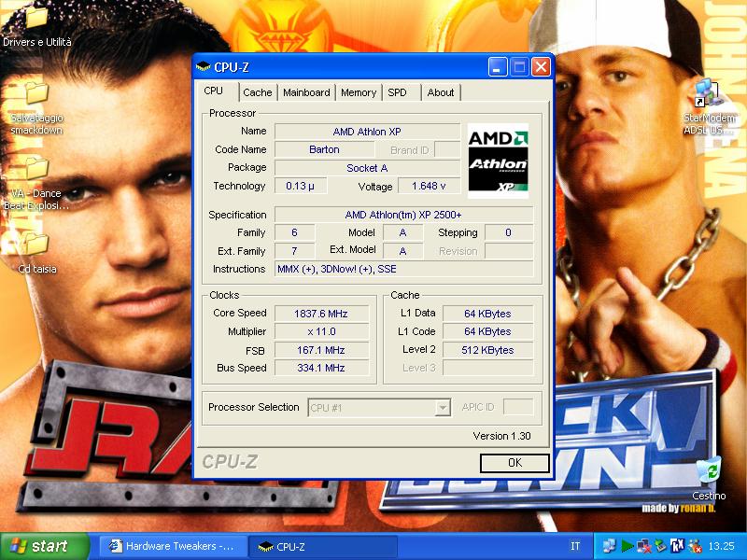Click the 167.1 MHz FSB value
Viewport: 747px width, 560px height.
(321, 350)
